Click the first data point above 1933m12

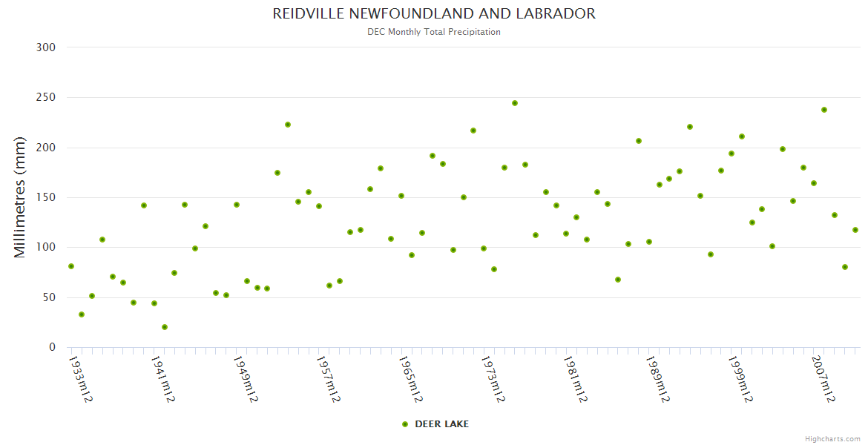click(71, 266)
